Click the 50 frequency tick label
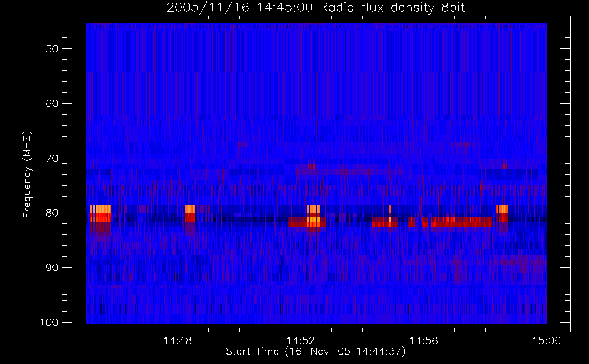 point(52,49)
